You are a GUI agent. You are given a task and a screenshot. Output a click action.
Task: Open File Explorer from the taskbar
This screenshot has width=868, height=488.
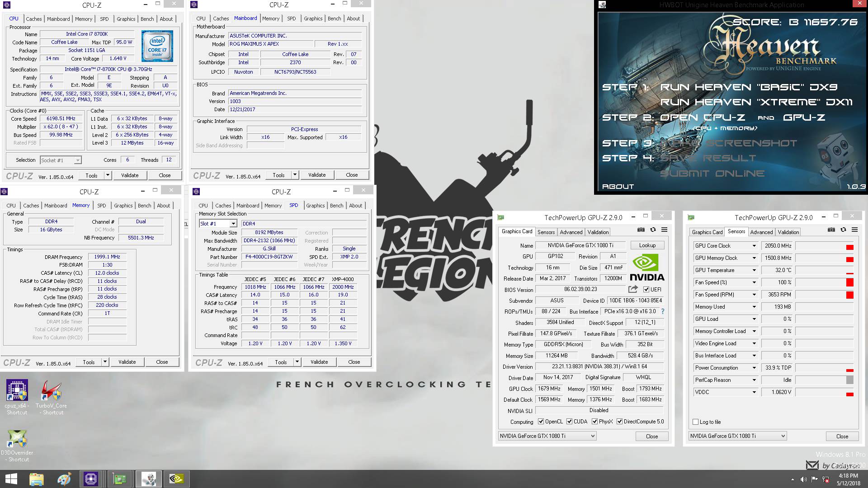pyautogui.click(x=37, y=479)
